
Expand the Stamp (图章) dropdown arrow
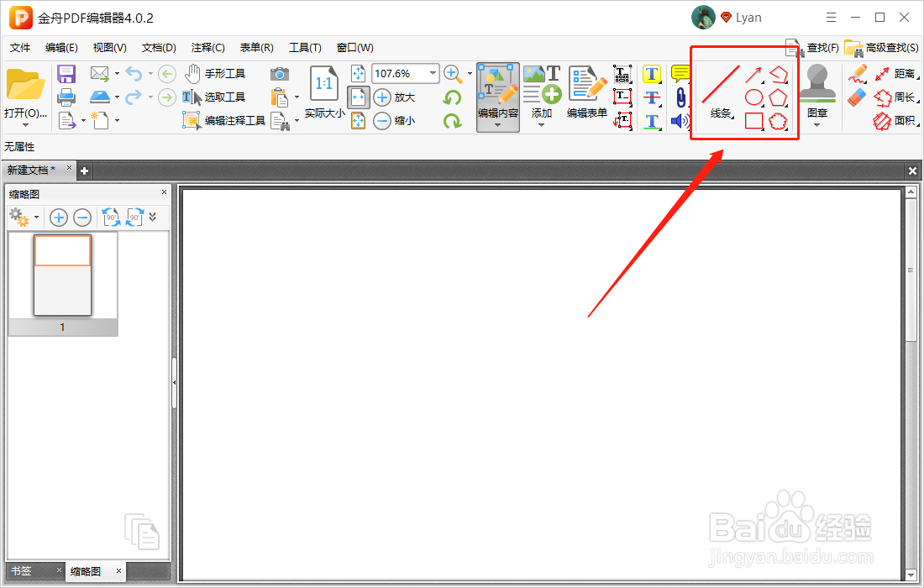(816, 125)
